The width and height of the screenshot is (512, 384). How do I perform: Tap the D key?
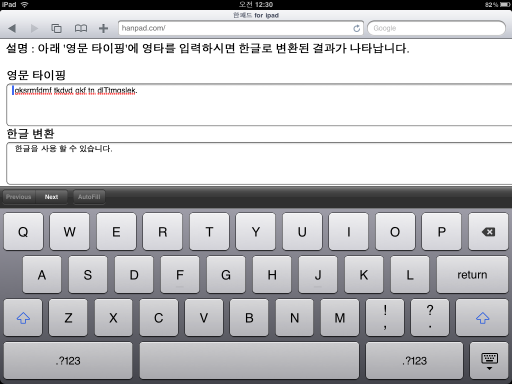[134, 275]
